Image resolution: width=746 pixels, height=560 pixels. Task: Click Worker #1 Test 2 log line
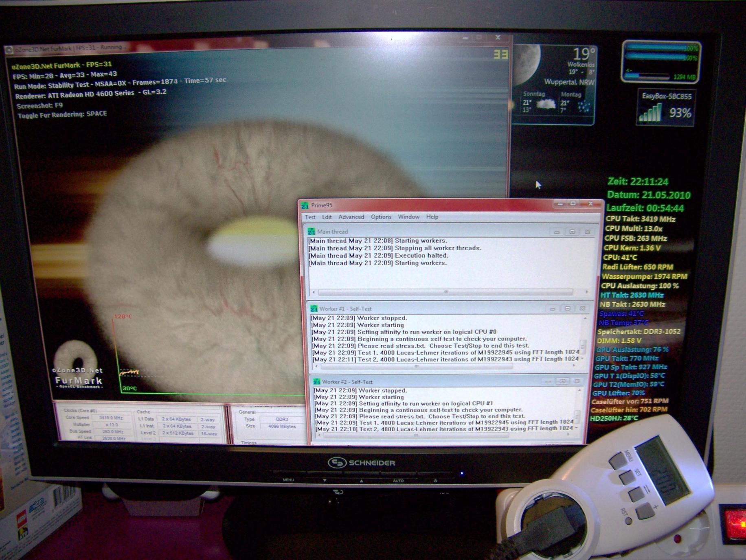[x=445, y=359]
